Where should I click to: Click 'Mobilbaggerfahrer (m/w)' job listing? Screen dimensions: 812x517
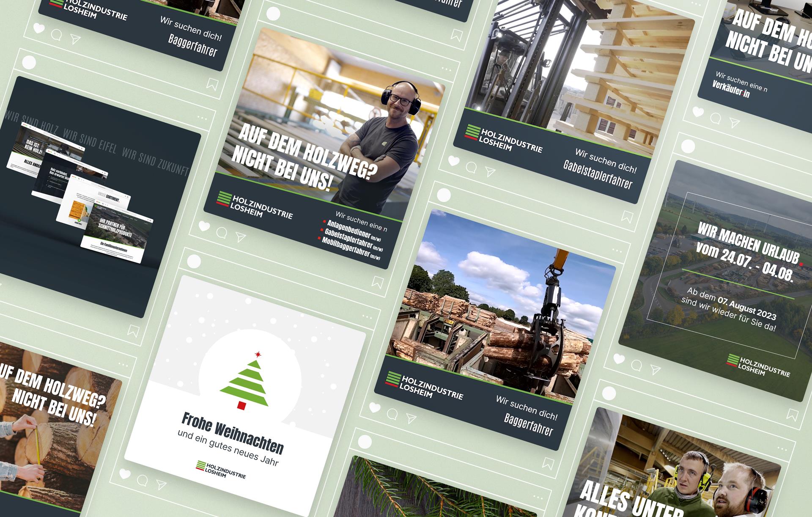[350, 249]
